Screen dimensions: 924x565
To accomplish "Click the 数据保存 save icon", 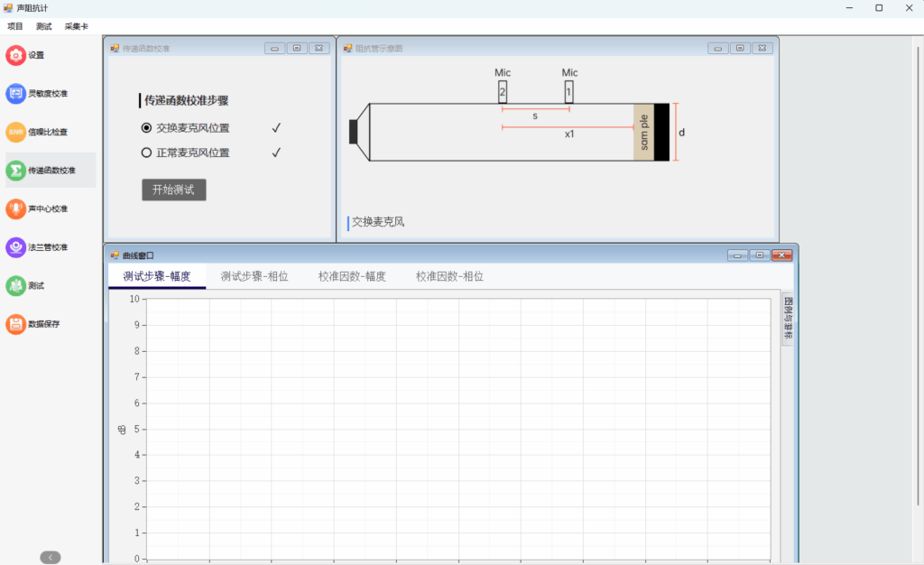I will tap(16, 324).
